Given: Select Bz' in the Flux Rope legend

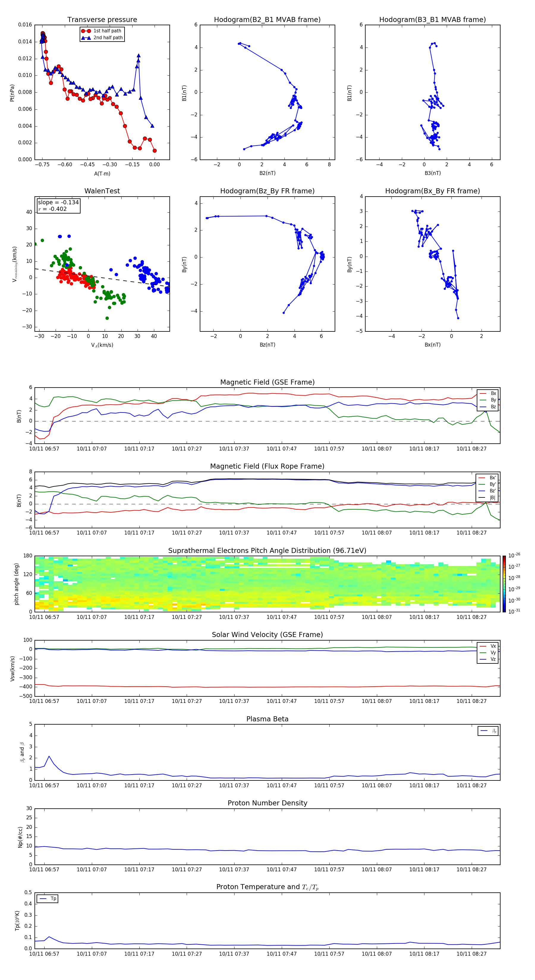Looking at the screenshot, I should coord(487,491).
